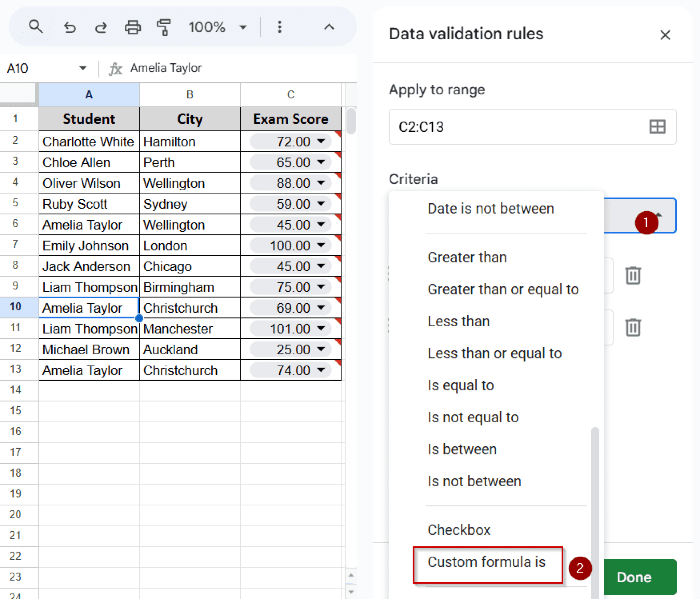Viewport: 700px width, 599px height.
Task: Select the Paint format tool
Action: coord(163,27)
